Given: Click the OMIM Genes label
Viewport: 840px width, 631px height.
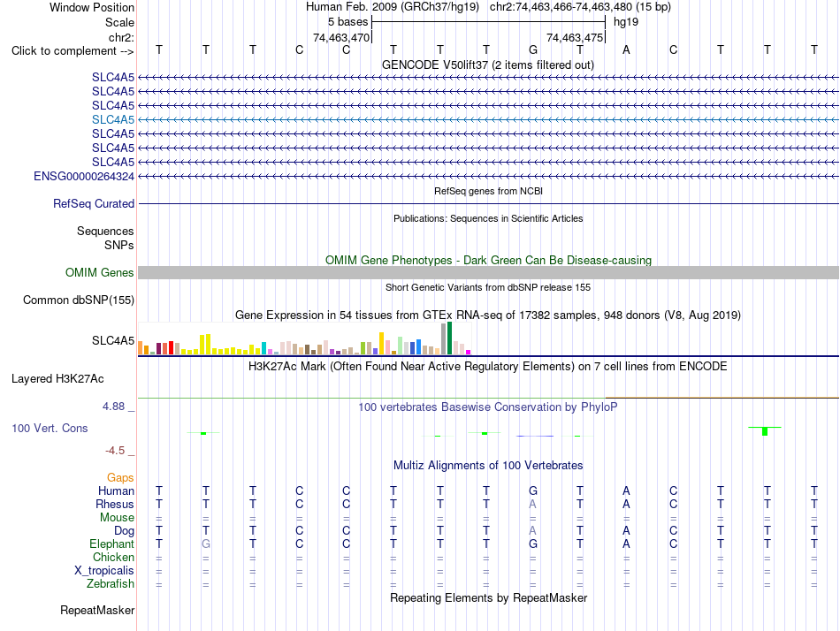Looking at the screenshot, I should [x=100, y=273].
